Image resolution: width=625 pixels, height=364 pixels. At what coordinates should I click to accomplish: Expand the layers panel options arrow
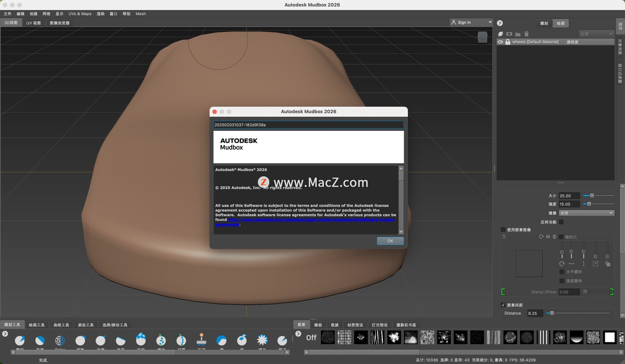[500, 23]
